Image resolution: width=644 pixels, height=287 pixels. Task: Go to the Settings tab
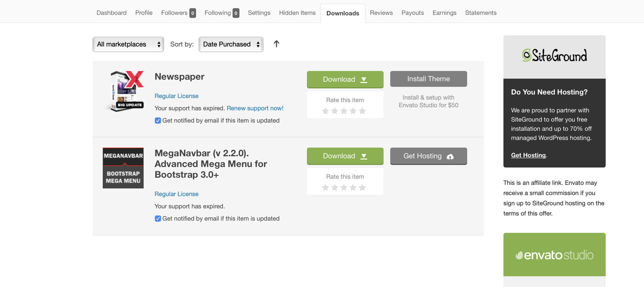point(259,13)
